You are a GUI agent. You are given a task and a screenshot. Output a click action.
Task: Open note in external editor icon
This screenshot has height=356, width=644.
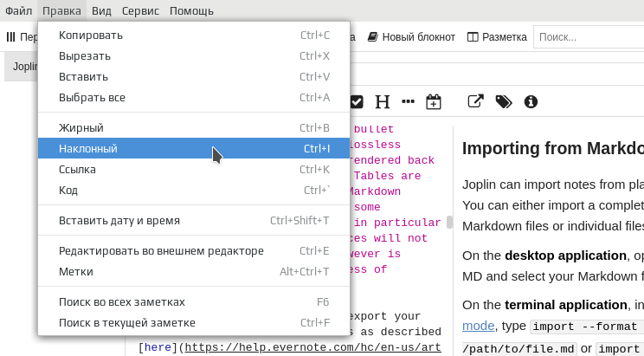click(475, 101)
